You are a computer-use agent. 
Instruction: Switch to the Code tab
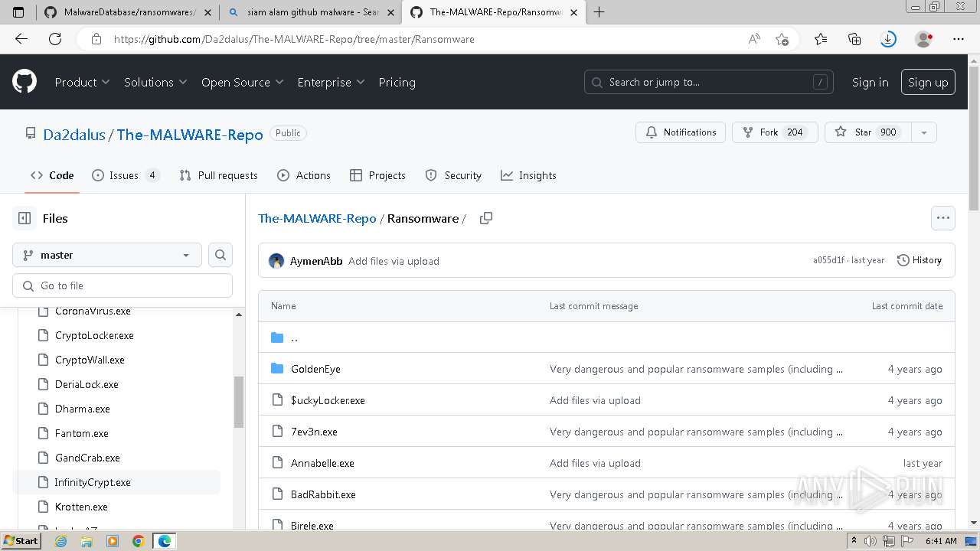52,175
